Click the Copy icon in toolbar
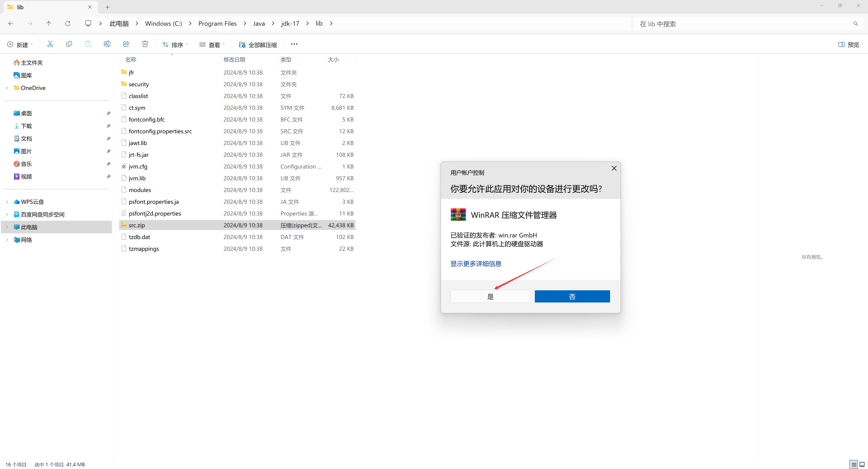868x469 pixels. coord(69,44)
